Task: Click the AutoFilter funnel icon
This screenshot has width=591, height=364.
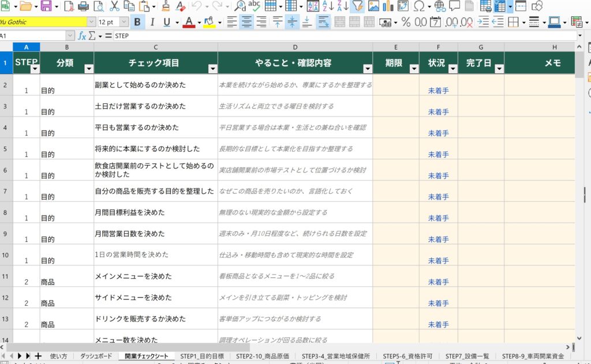Action: click(x=357, y=6)
